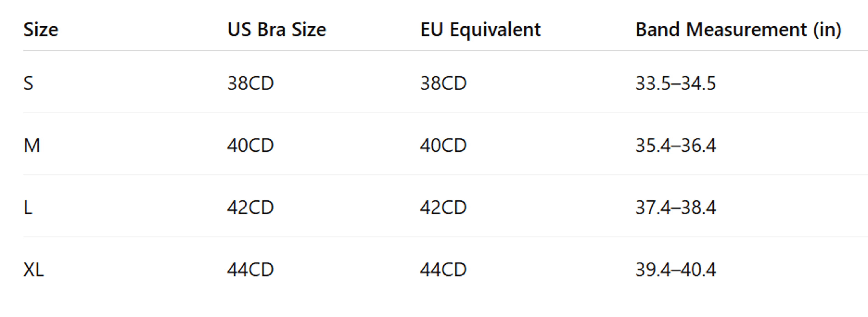This screenshot has height=317, width=868.
Task: Select the S size cell
Action: (28, 83)
